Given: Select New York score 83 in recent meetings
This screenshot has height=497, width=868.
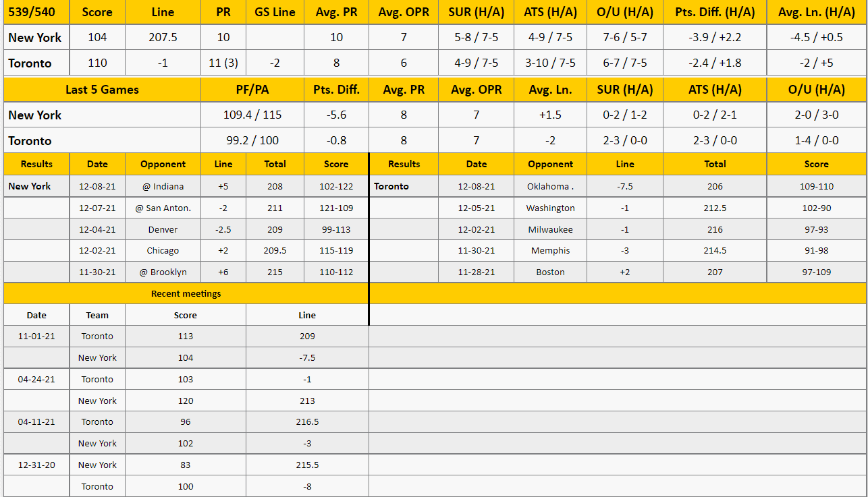Looking at the screenshot, I should [x=186, y=465].
